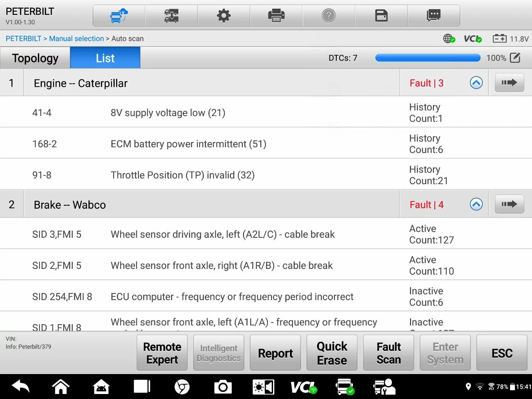Select SID 2,FMI 5 front axle right fault
The image size is (532, 399).
266,265
